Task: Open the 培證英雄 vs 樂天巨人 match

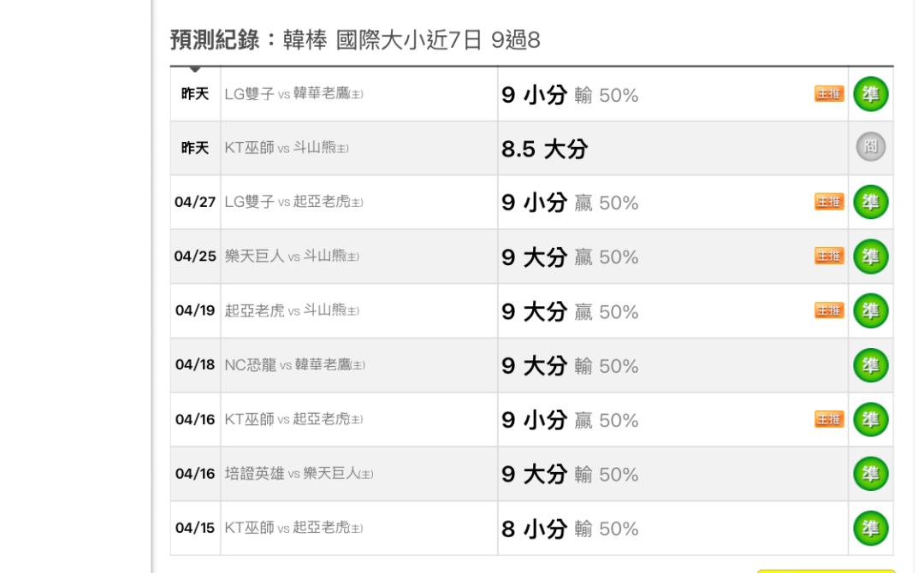Action: pyautogui.click(x=299, y=475)
